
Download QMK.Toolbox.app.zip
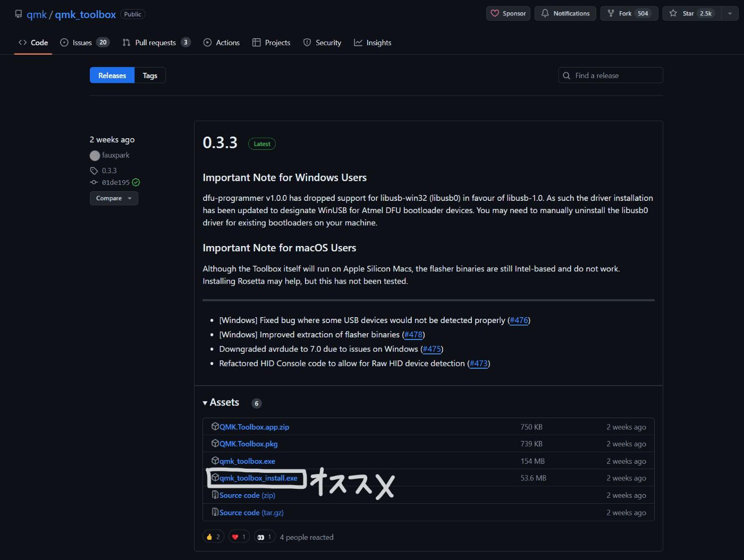254,427
